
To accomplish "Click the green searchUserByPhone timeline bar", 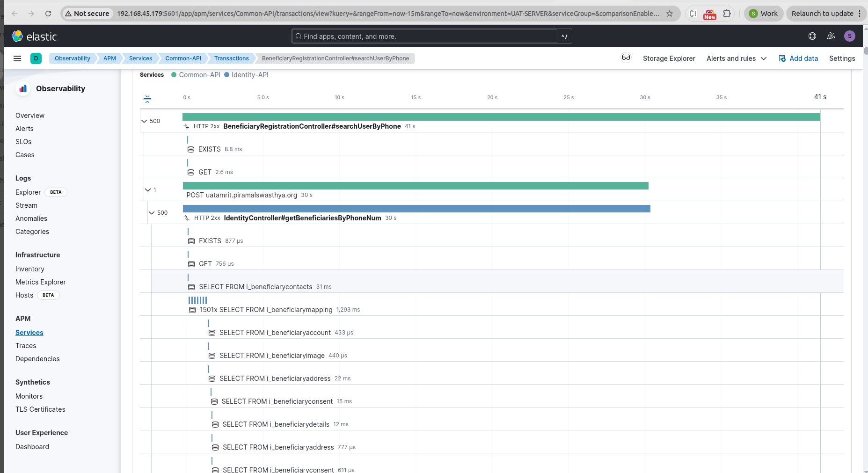I will point(501,117).
